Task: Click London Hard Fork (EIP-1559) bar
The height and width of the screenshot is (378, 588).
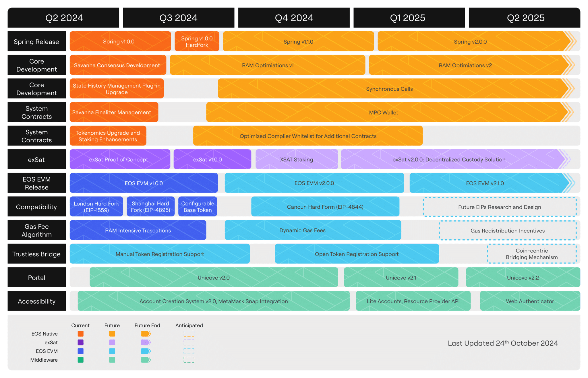Action: coord(96,207)
